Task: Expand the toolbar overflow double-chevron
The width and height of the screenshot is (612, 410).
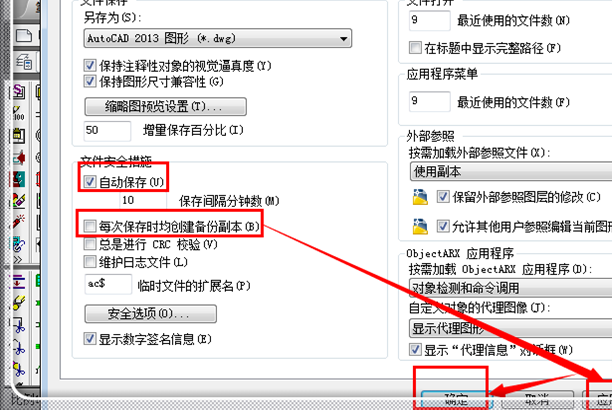Action: point(18,259)
